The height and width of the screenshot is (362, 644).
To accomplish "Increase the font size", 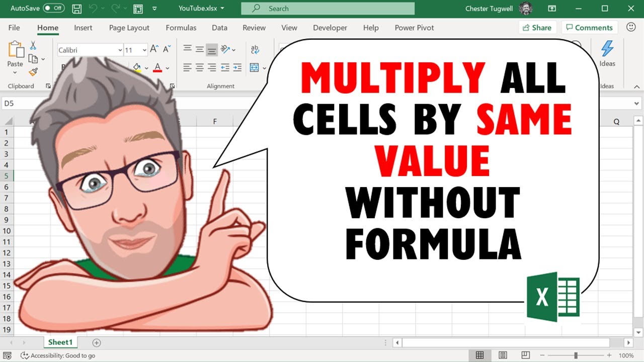I will (154, 49).
